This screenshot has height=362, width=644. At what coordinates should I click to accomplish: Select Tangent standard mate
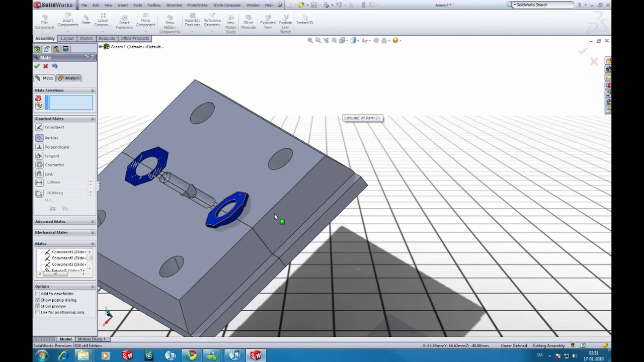tap(47, 156)
